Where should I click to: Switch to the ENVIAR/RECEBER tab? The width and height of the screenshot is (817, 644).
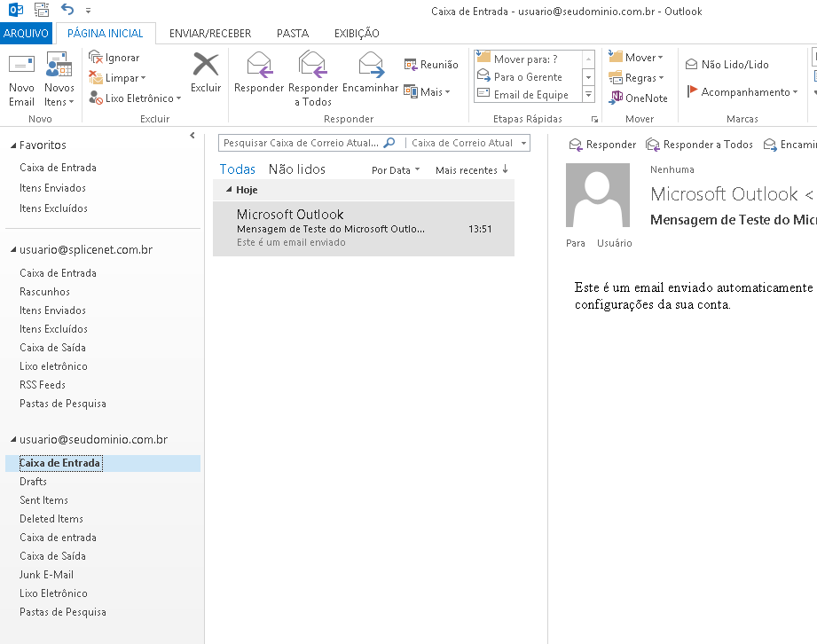(x=210, y=34)
